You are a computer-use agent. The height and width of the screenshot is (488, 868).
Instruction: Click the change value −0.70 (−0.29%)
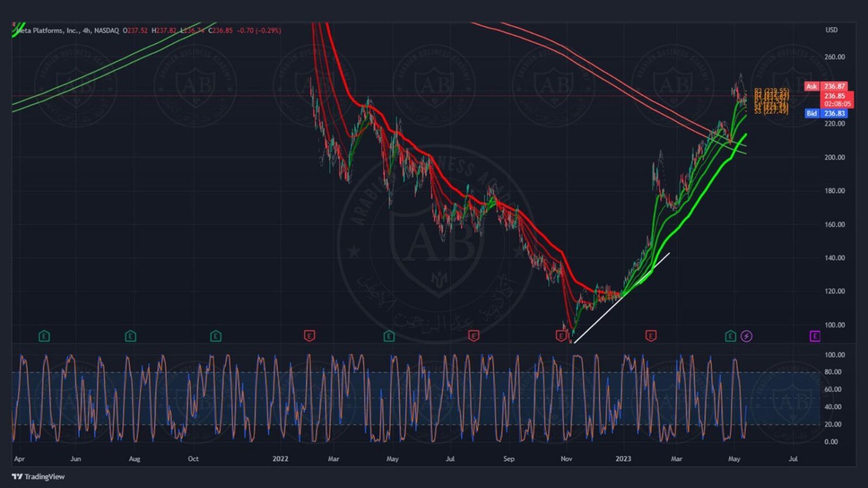pyautogui.click(x=259, y=31)
